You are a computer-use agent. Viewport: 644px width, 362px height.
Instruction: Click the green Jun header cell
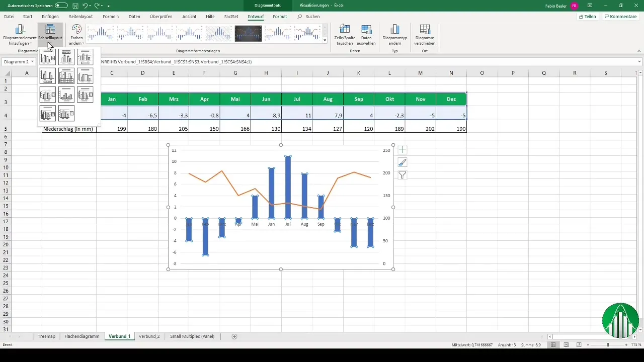tap(266, 99)
